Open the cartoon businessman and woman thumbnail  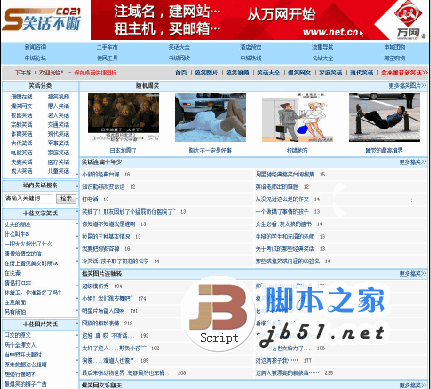[297, 117]
